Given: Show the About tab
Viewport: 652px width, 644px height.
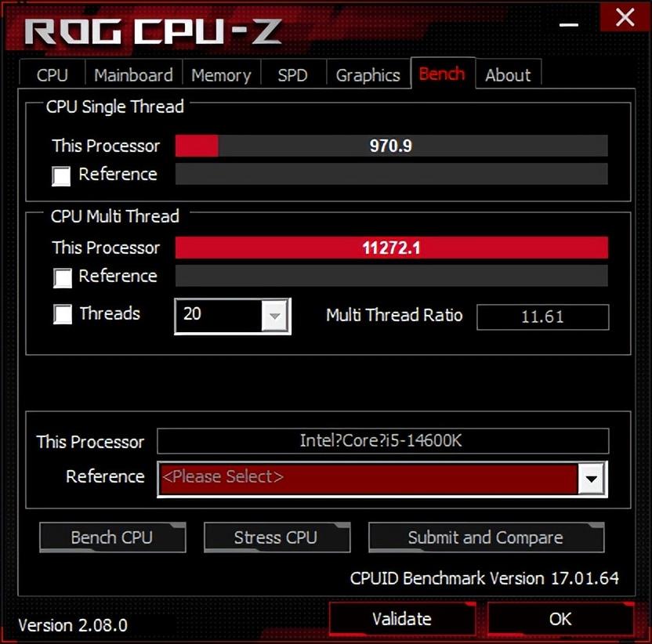Looking at the screenshot, I should tap(508, 75).
